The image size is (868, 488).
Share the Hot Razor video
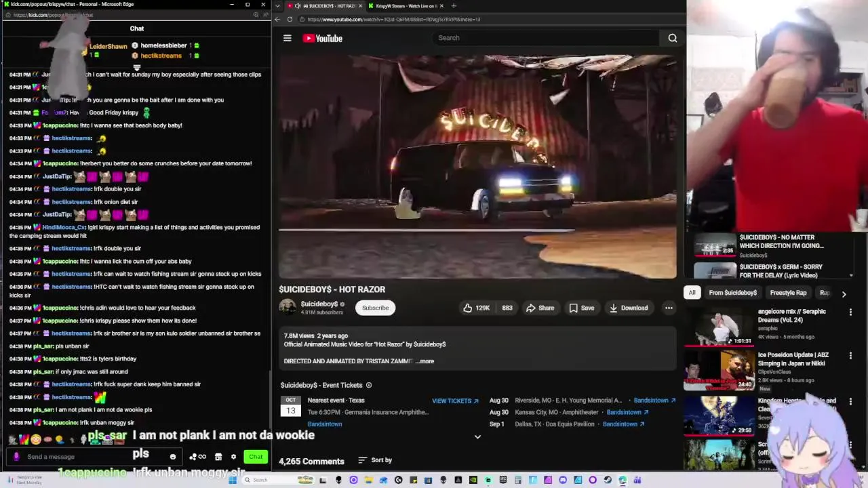coord(540,308)
